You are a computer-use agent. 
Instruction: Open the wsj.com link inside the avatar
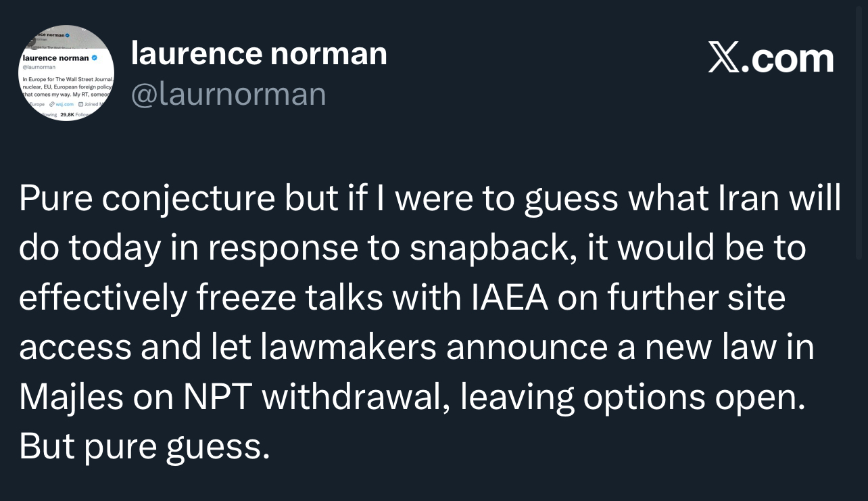[x=64, y=105]
